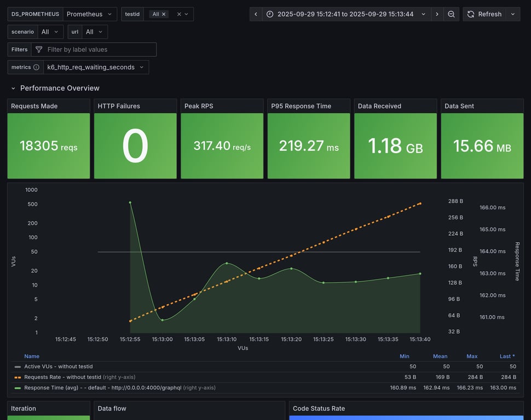The width and height of the screenshot is (531, 420).
Task: Click the 15.66 MB stat value
Action: [x=482, y=146]
